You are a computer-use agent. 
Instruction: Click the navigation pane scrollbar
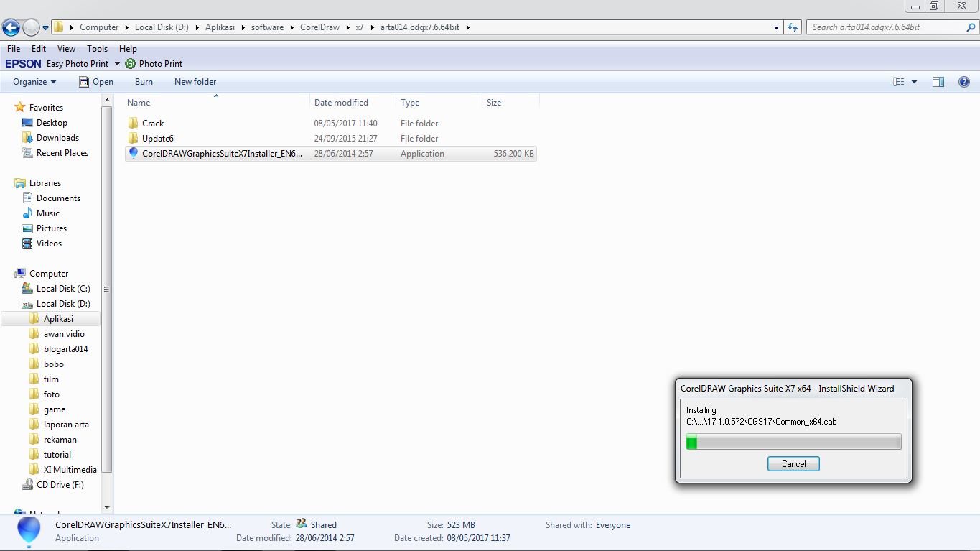(x=106, y=290)
